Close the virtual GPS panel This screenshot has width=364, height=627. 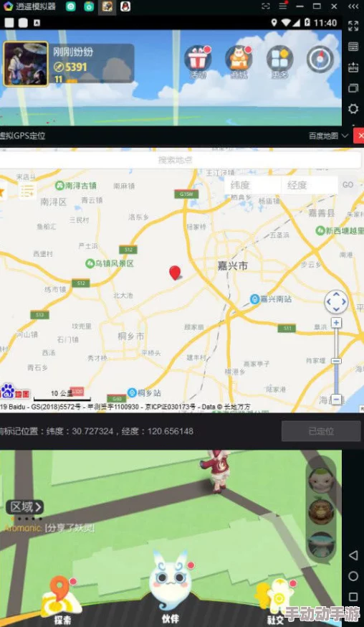pyautogui.click(x=359, y=136)
